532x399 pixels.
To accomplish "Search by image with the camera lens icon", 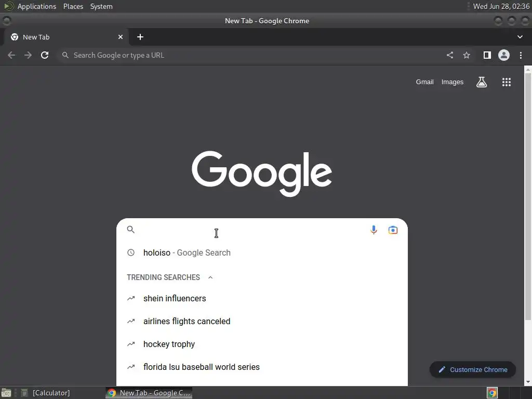I will tap(393, 230).
